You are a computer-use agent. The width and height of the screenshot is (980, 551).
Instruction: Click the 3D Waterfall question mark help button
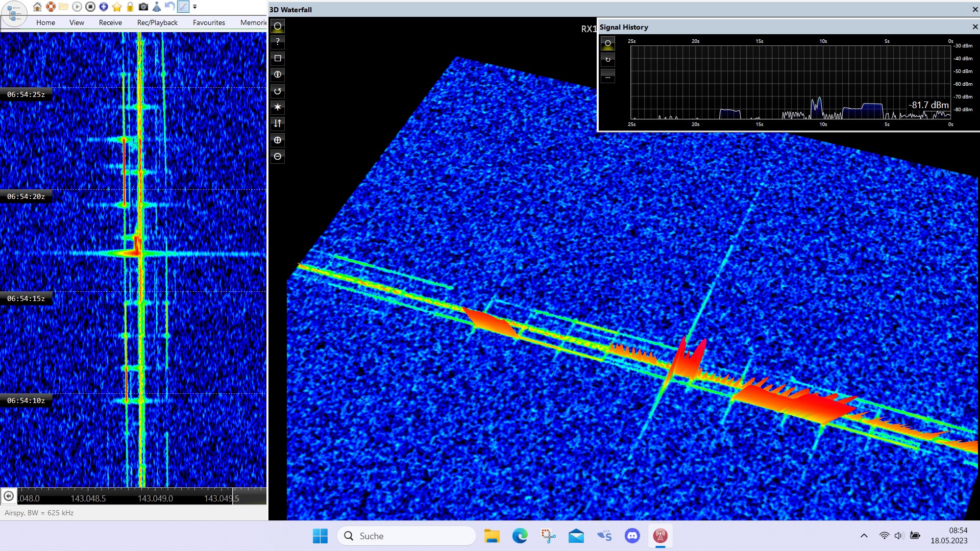pyautogui.click(x=278, y=42)
